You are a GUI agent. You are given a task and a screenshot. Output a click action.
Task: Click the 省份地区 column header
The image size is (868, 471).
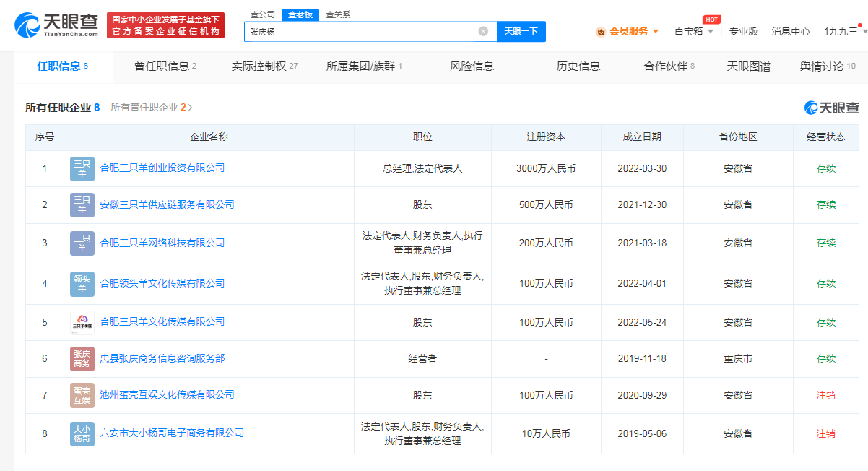[738, 137]
